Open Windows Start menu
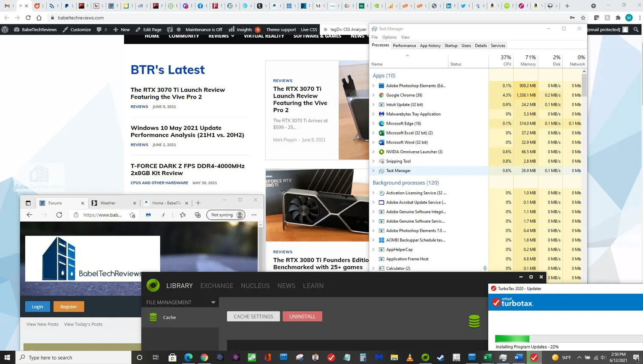The height and width of the screenshot is (364, 643). click(7, 358)
